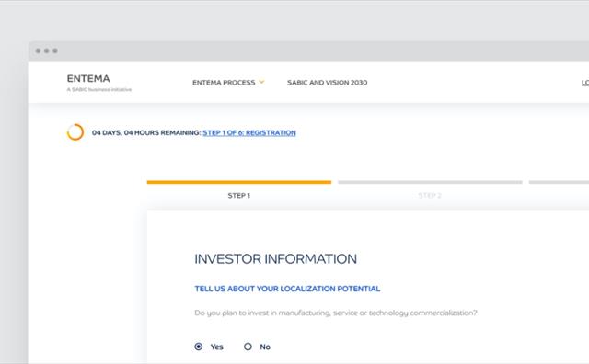Open the ENTEMA PROCESS menu
Image resolution: width=589 pixels, height=364 pixels.
click(224, 83)
